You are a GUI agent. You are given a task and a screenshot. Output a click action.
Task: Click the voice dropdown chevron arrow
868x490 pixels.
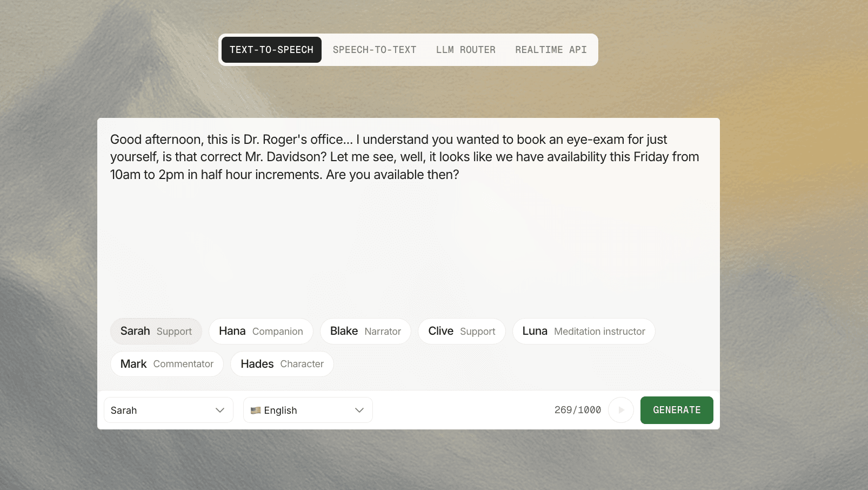point(220,410)
